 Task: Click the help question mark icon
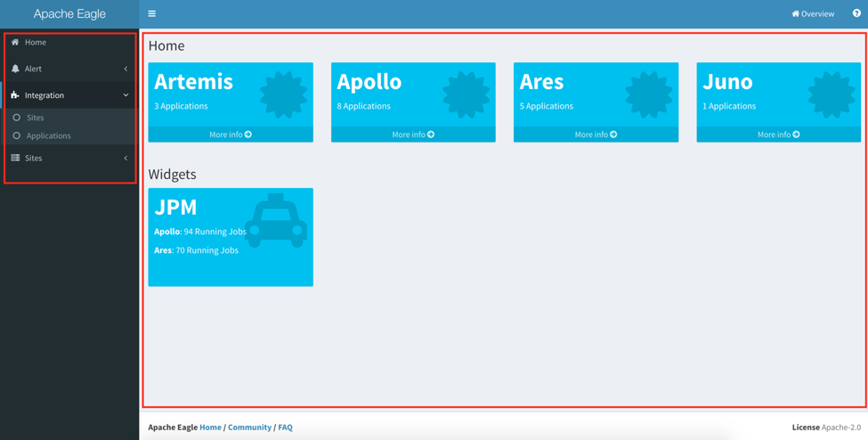pyautogui.click(x=856, y=13)
